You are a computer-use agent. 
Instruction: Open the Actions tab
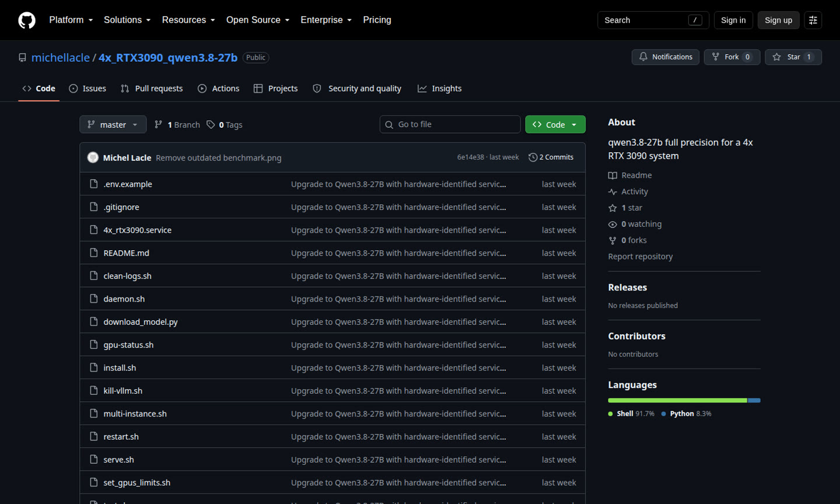(219, 89)
